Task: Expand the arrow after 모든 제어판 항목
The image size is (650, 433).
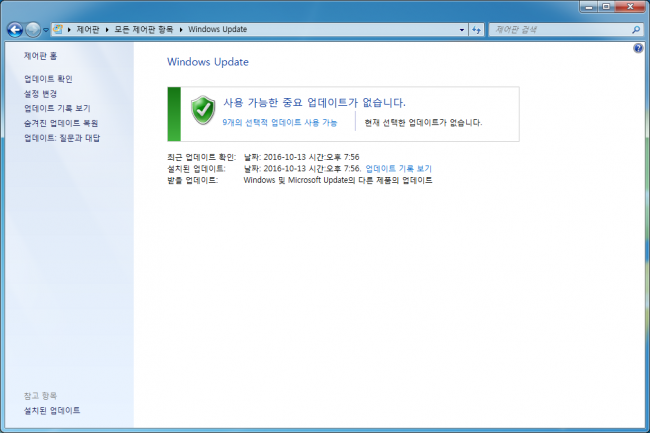Action: click(181, 29)
